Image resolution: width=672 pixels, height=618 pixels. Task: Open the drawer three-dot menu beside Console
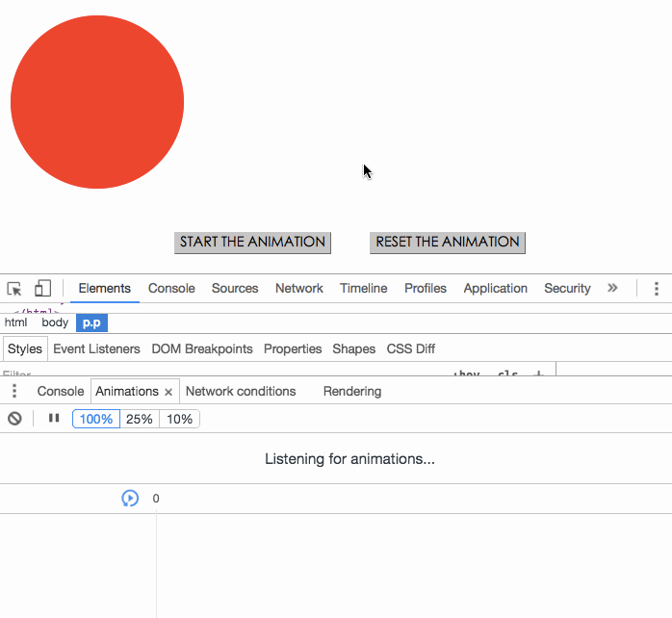[14, 391]
